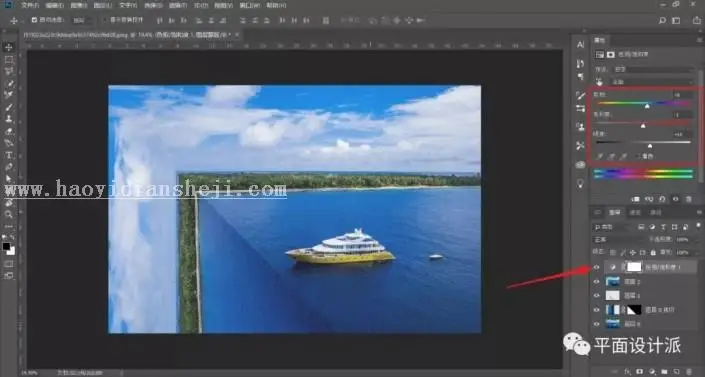Select the Brush tool
This screenshot has height=377, width=705.
tap(9, 107)
